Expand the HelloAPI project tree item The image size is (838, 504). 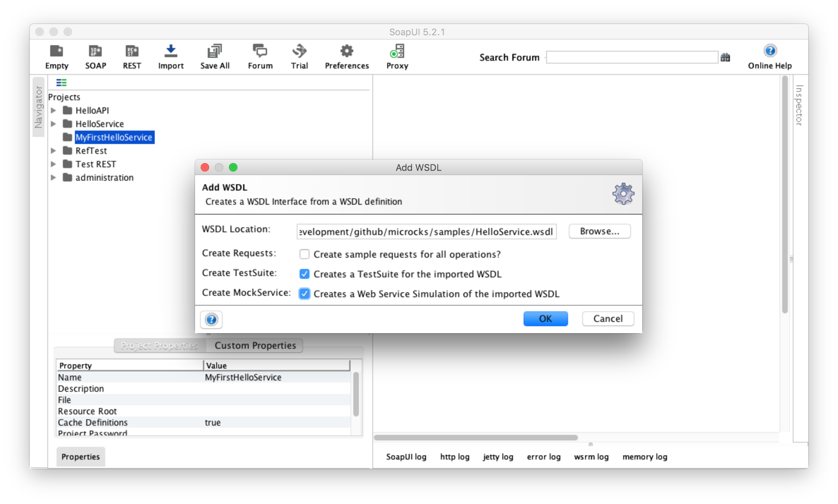[x=55, y=110]
